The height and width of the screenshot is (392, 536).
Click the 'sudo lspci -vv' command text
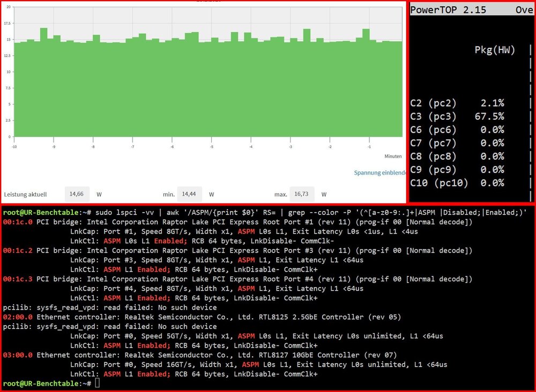point(124,213)
